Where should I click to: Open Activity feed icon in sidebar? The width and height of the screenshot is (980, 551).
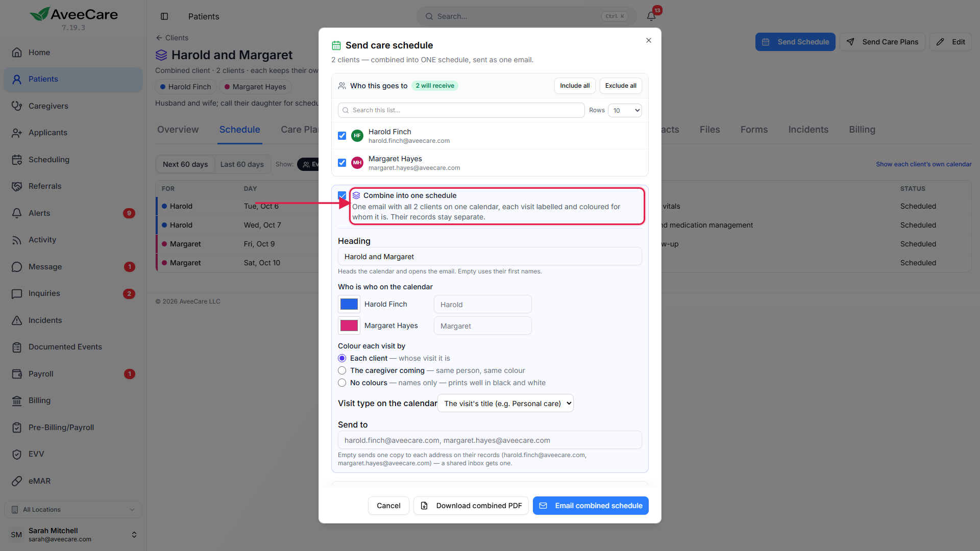click(x=17, y=240)
